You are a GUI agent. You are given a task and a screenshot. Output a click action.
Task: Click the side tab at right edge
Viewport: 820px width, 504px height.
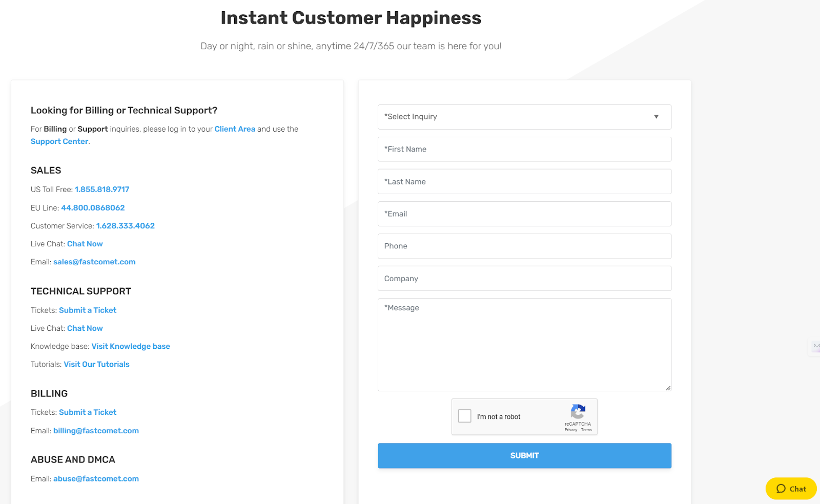(815, 346)
